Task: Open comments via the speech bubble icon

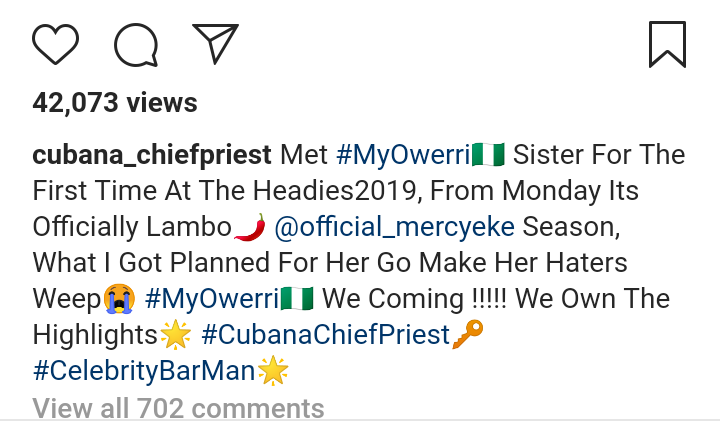Action: coord(136,45)
